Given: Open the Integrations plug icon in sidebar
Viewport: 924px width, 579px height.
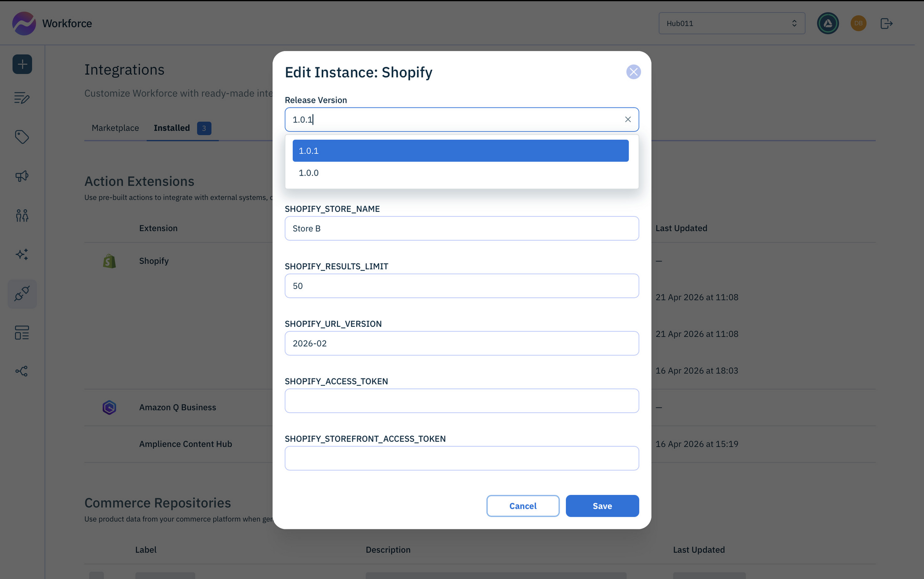Looking at the screenshot, I should [22, 293].
